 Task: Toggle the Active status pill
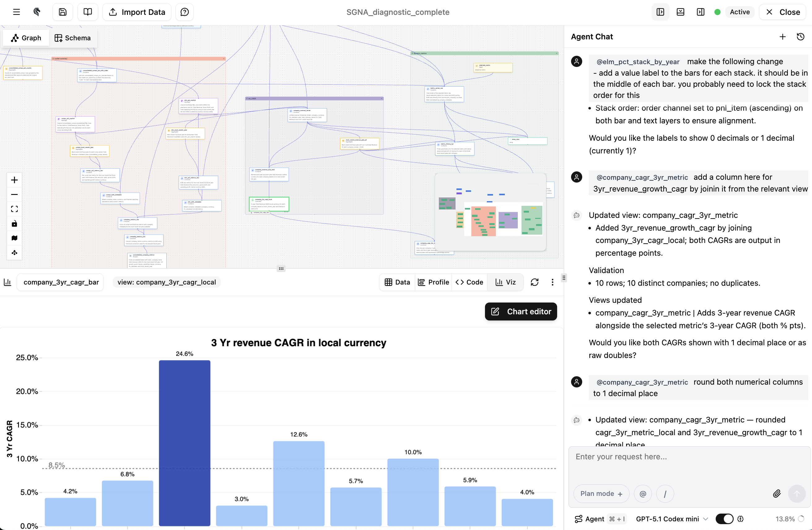pos(739,11)
